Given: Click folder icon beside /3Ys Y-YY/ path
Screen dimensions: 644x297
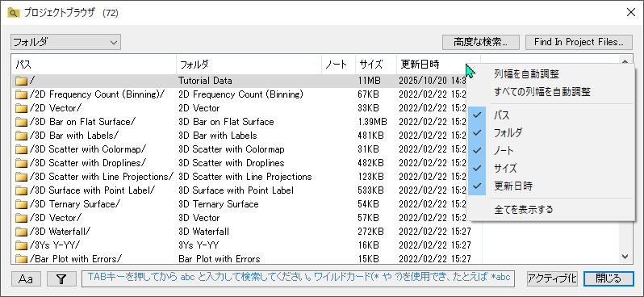Looking at the screenshot, I should click(x=21, y=245).
